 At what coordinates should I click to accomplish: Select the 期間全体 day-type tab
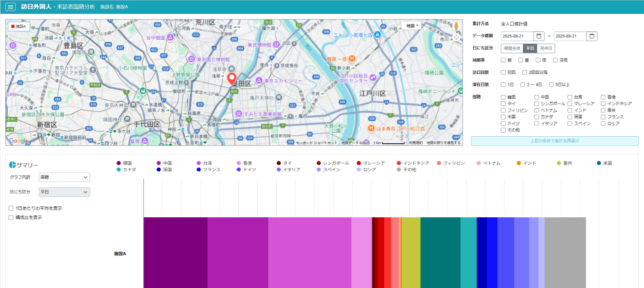511,48
